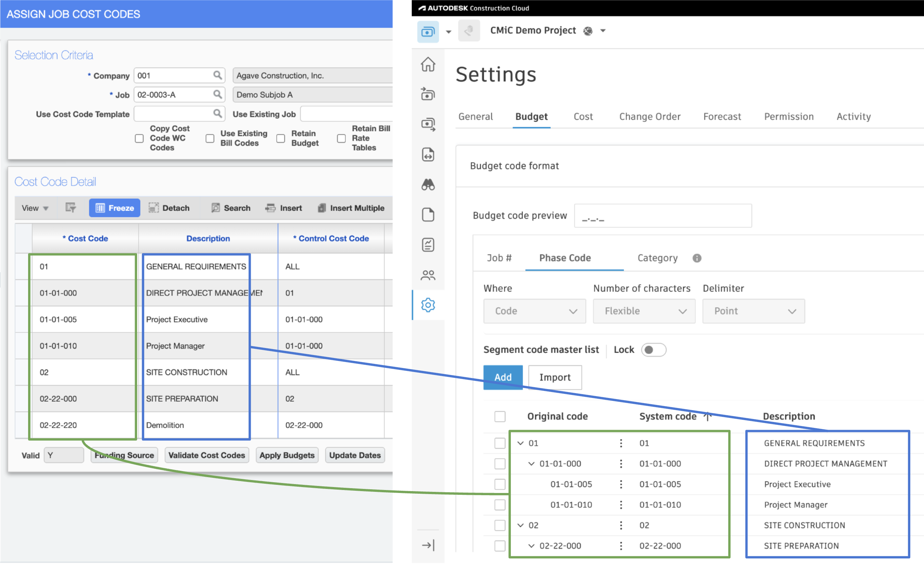Click the budget icon with up arrow in sidebar
924x571 pixels.
pyautogui.click(x=428, y=94)
